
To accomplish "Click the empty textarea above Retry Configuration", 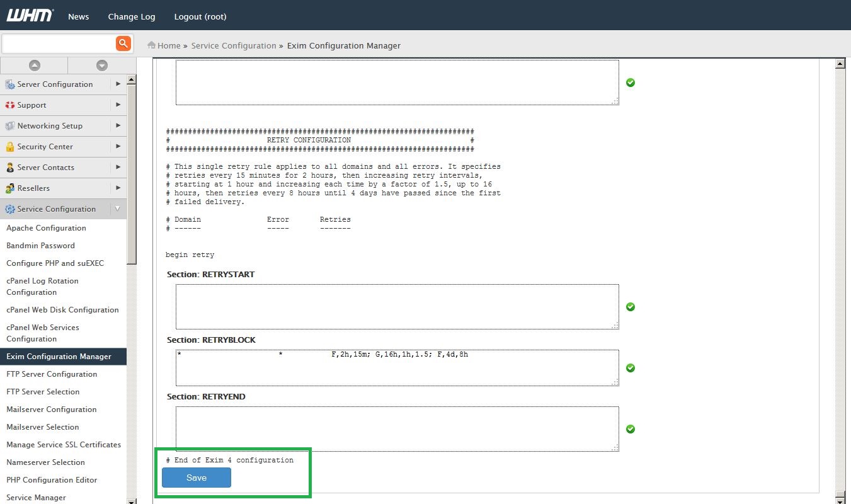I will 397,83.
